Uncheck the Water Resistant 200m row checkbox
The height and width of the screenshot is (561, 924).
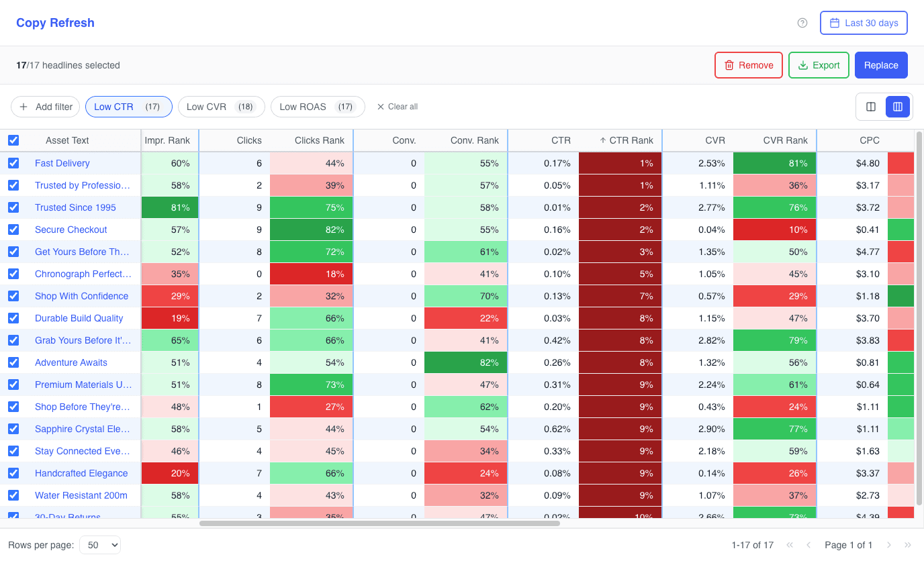pyautogui.click(x=13, y=495)
